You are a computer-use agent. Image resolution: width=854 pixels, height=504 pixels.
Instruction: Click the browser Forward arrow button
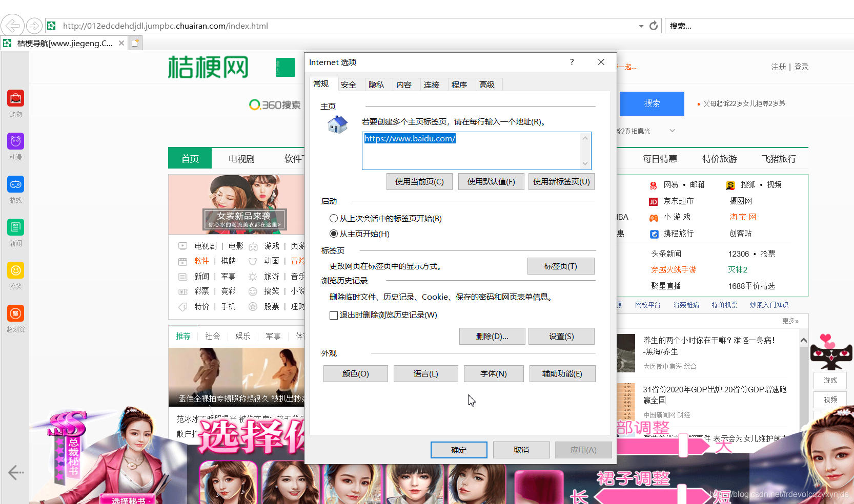pos(34,25)
